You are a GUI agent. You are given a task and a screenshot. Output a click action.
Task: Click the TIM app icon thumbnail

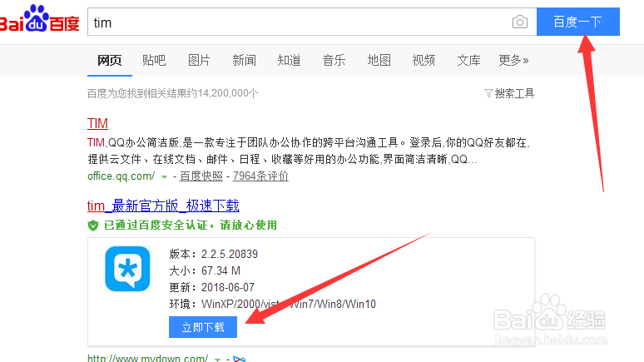click(127, 269)
